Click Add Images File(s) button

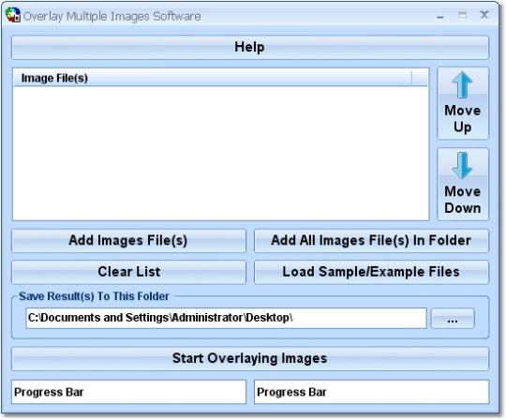coord(128,241)
